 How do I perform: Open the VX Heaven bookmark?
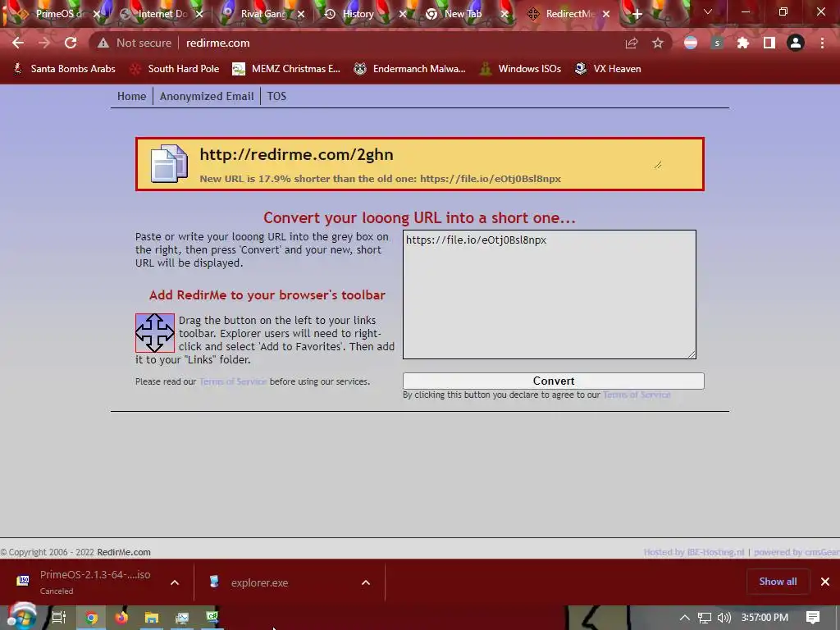[x=608, y=69]
